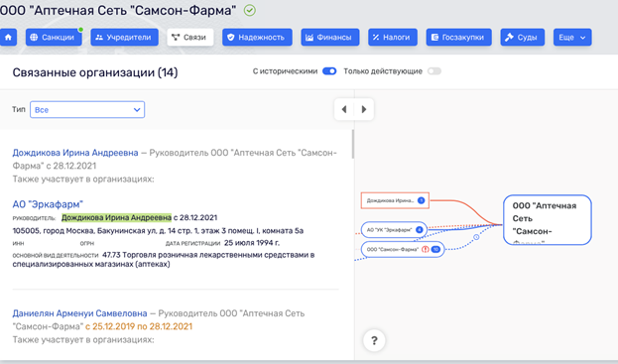Screen dimensions: 618x364
Task: Open the Налоги tab
Action: tap(393, 38)
